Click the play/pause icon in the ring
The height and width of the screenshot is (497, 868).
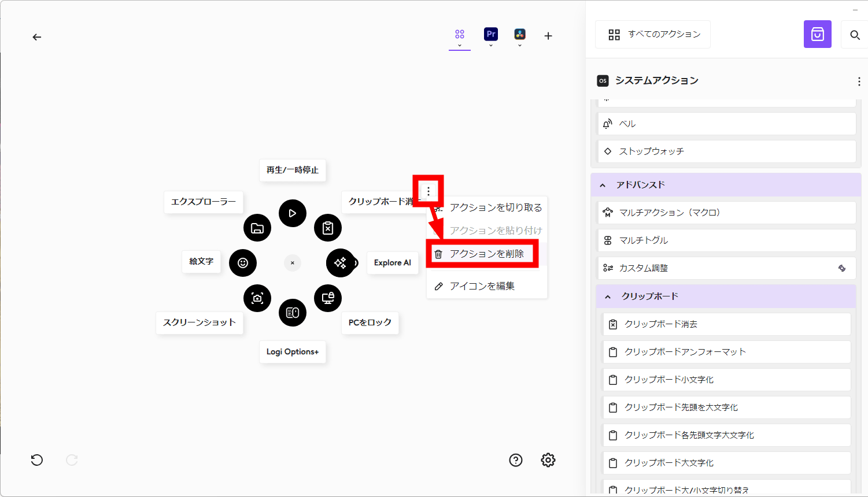tap(293, 213)
